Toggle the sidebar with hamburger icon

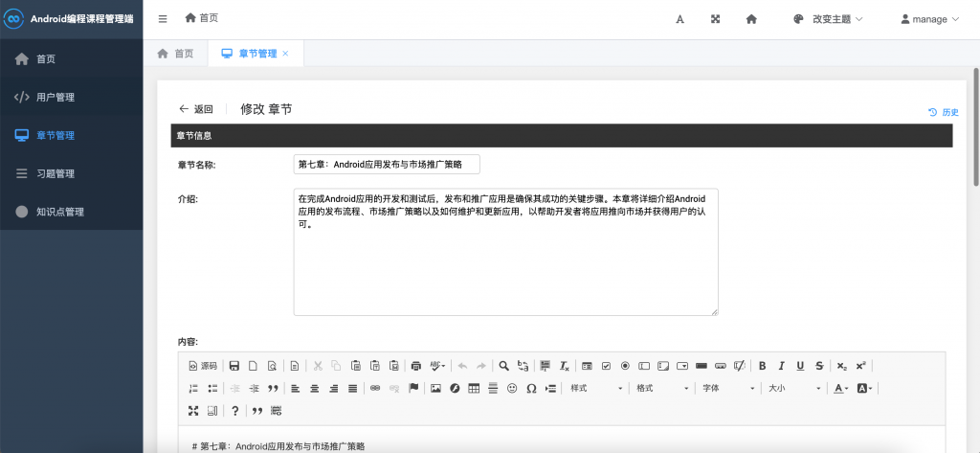163,19
